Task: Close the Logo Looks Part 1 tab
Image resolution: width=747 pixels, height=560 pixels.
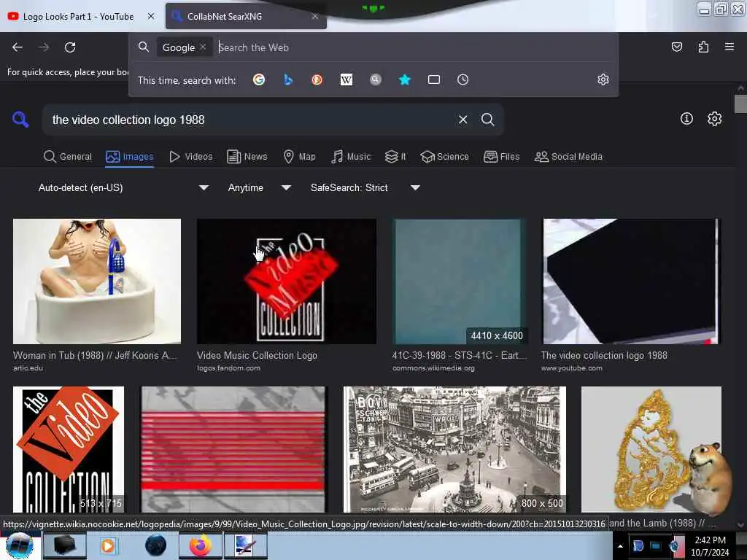Action: tap(151, 16)
